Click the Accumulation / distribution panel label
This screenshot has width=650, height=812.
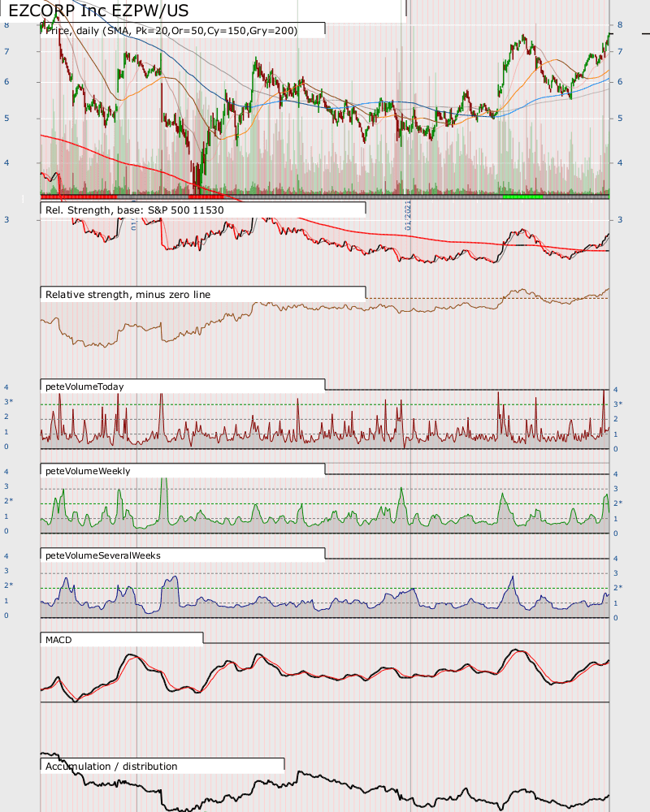coord(111,767)
